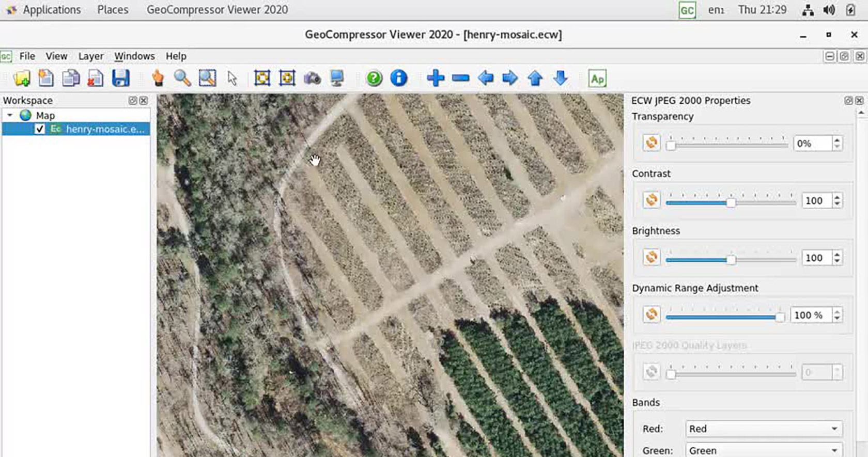
Task: Select the magnifying glass zoom tool
Action: tap(182, 78)
